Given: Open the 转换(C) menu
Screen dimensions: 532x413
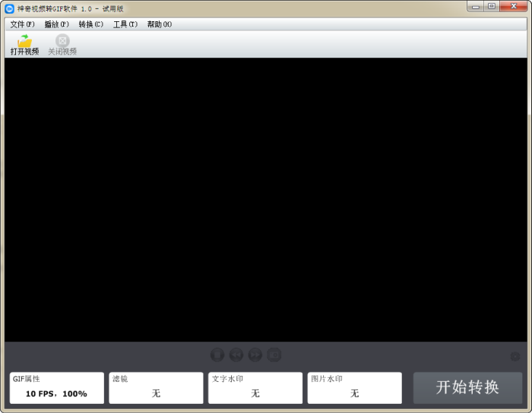Looking at the screenshot, I should tap(91, 24).
